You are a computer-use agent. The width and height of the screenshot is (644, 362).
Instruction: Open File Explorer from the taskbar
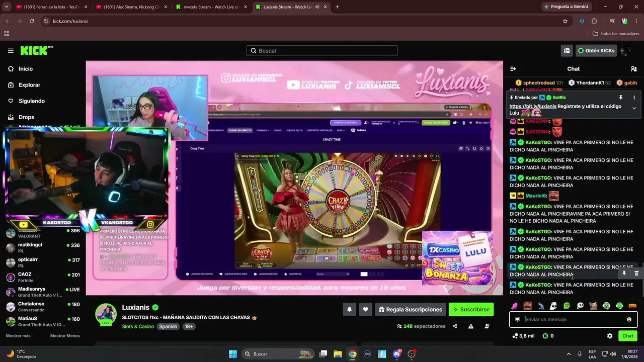338,354
